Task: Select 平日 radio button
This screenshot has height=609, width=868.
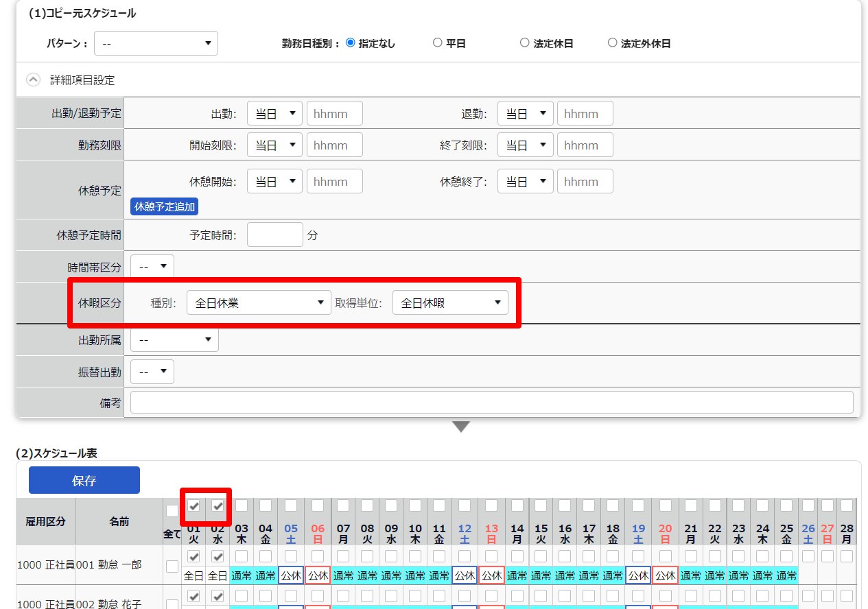Action: pyautogui.click(x=437, y=43)
